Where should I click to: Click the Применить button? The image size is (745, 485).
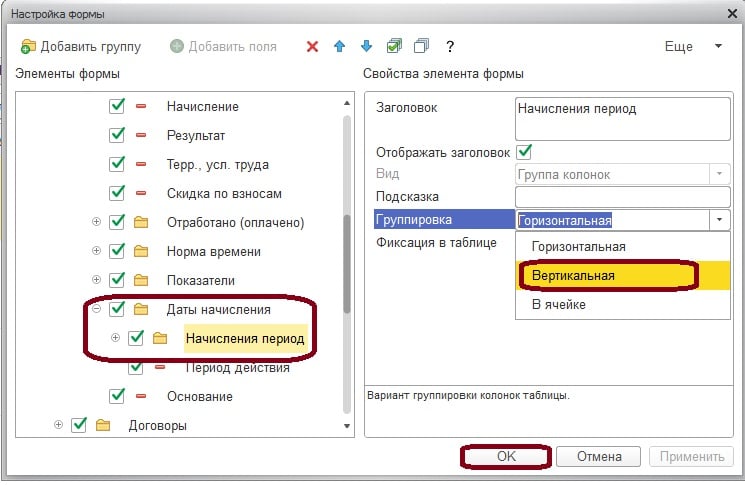pos(692,456)
